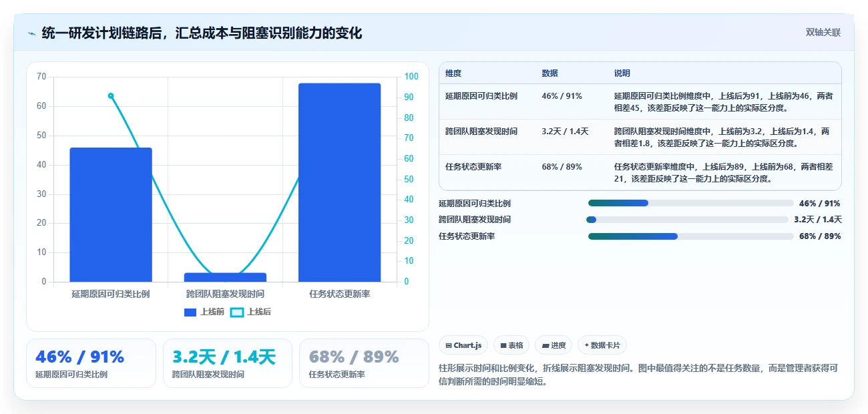The height and width of the screenshot is (414, 868).
Task: Select the Chart.js tag chip
Action: coord(463,345)
